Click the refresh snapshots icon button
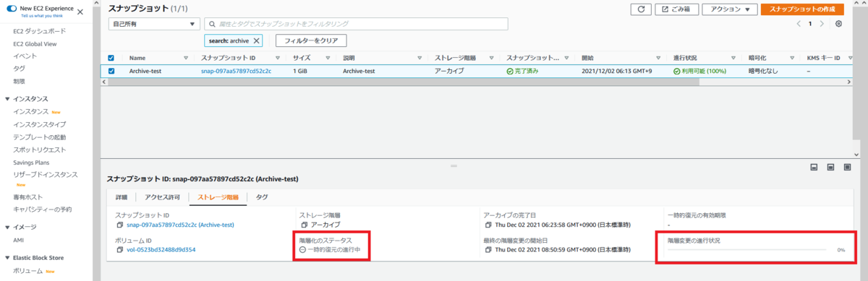The image size is (868, 281). 641,9
